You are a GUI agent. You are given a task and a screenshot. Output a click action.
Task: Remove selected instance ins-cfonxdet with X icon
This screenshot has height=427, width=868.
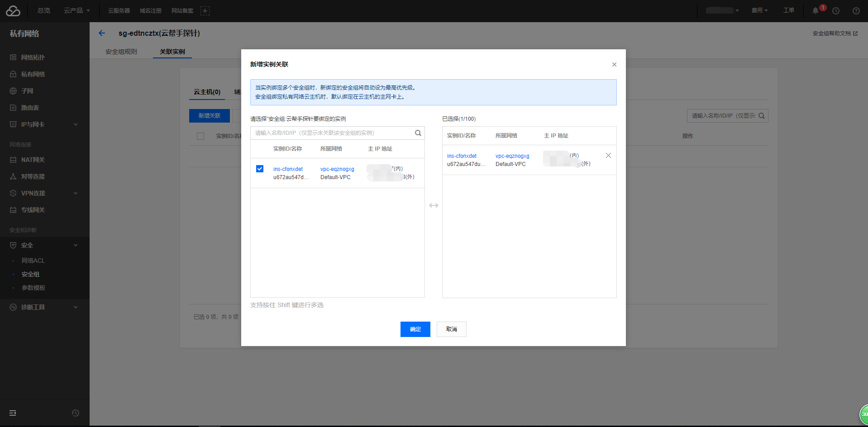[608, 156]
